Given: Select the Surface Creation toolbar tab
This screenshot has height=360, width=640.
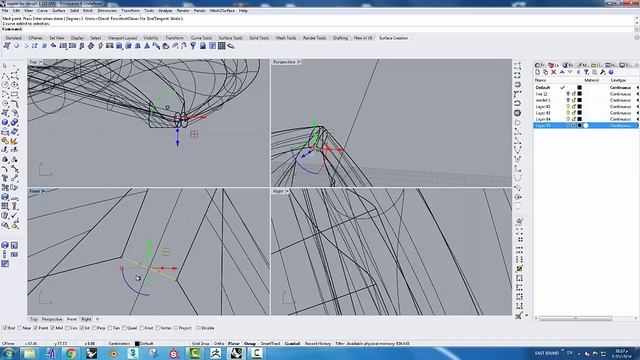Looking at the screenshot, I should pyautogui.click(x=393, y=38).
